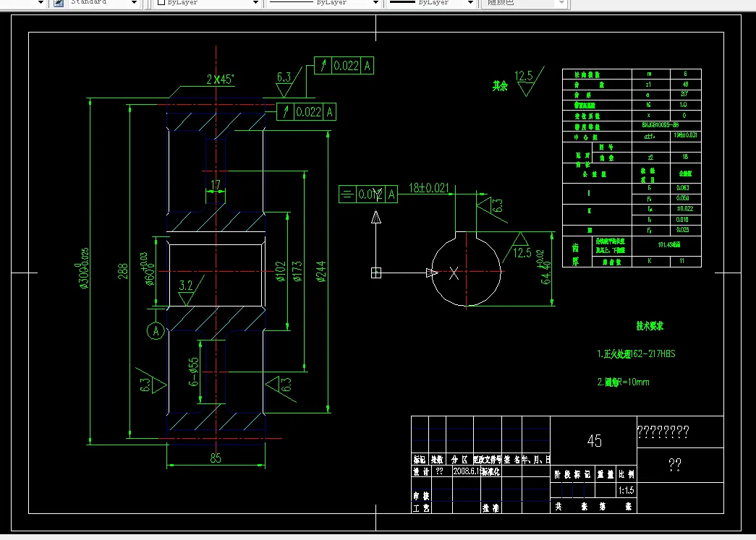Select the circled datum A marker
756x540 pixels.
pyautogui.click(x=156, y=331)
